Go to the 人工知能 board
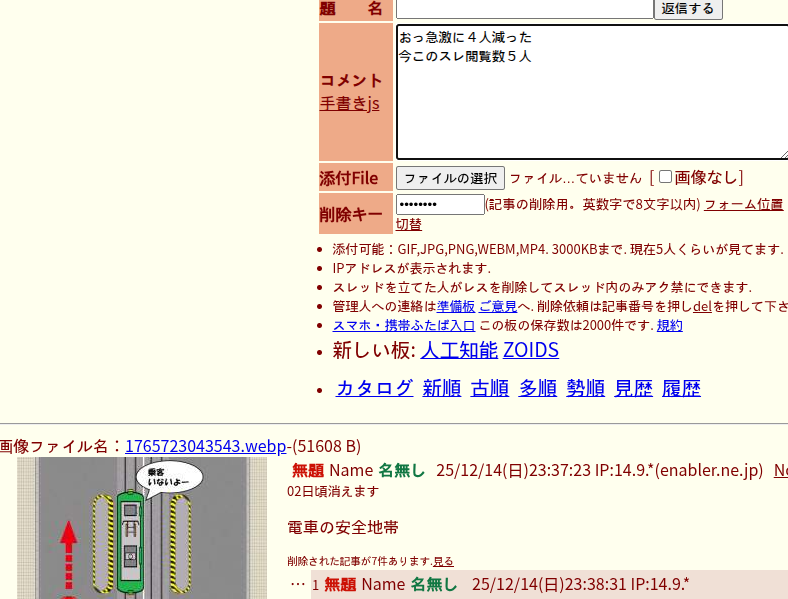 pos(459,351)
